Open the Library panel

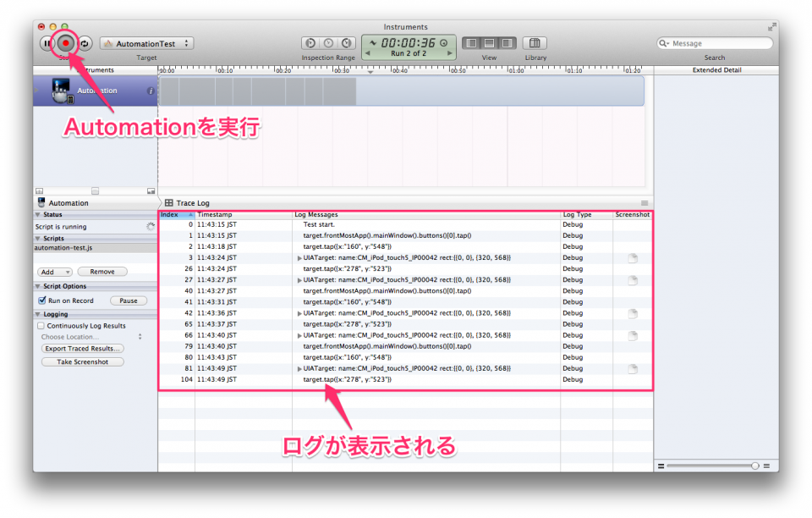(x=535, y=43)
